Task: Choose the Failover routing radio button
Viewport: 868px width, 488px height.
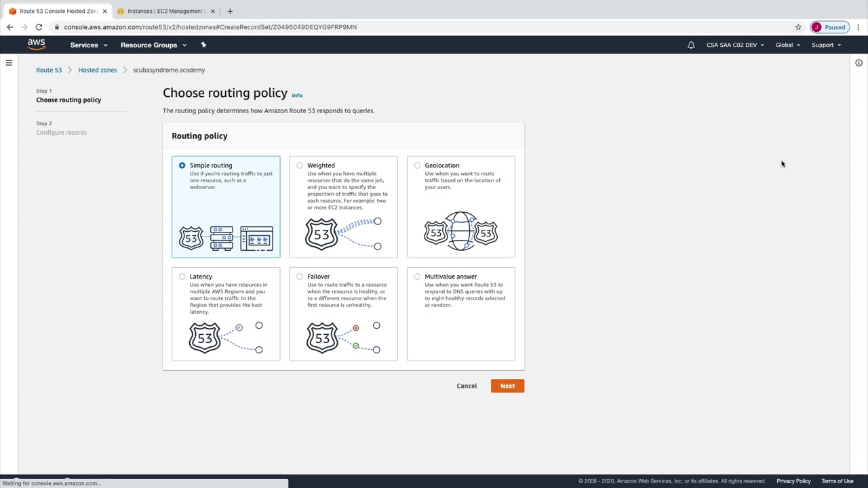Action: tap(300, 277)
